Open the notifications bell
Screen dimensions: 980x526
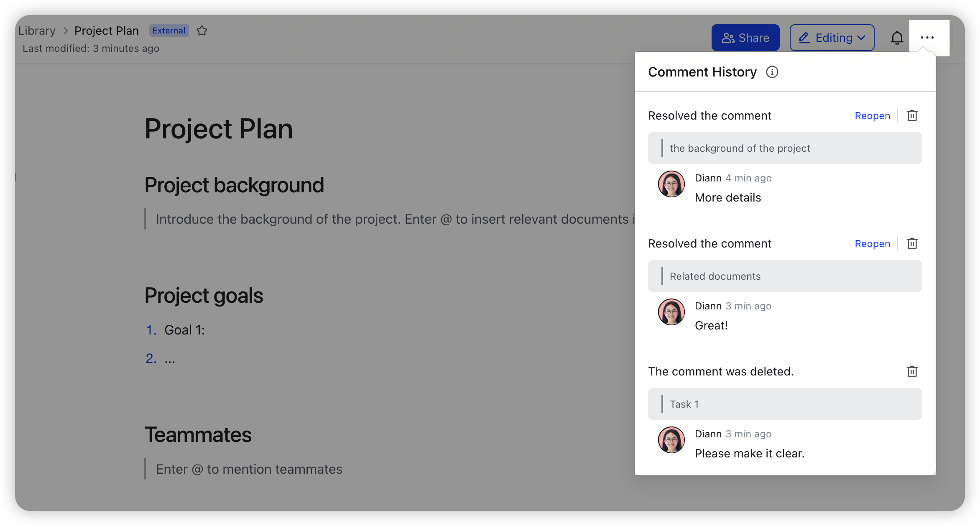pos(897,38)
